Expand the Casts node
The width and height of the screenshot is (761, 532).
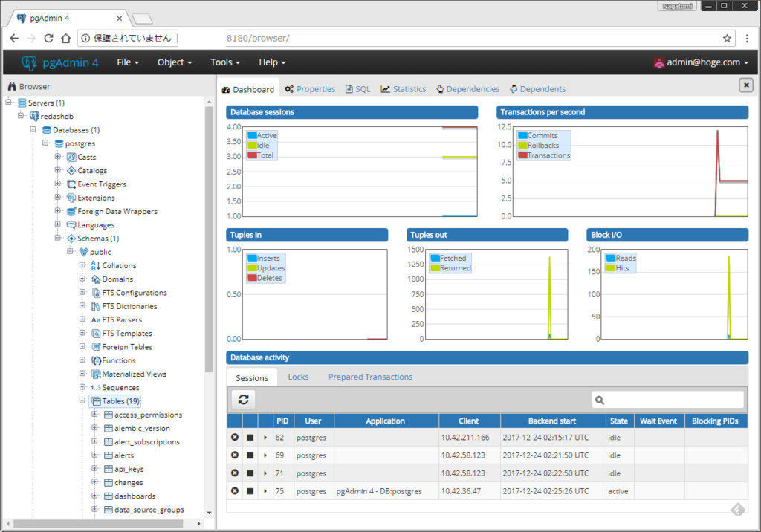[58, 156]
